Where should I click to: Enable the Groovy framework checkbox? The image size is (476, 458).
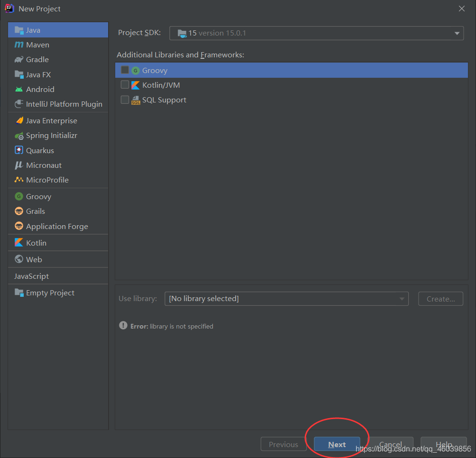(x=125, y=70)
